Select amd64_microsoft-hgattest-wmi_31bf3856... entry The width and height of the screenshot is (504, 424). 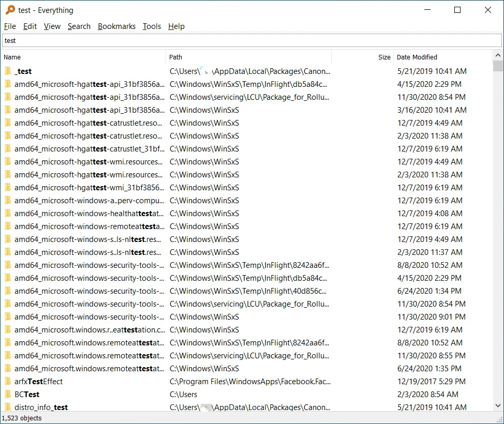pyautogui.click(x=89, y=187)
